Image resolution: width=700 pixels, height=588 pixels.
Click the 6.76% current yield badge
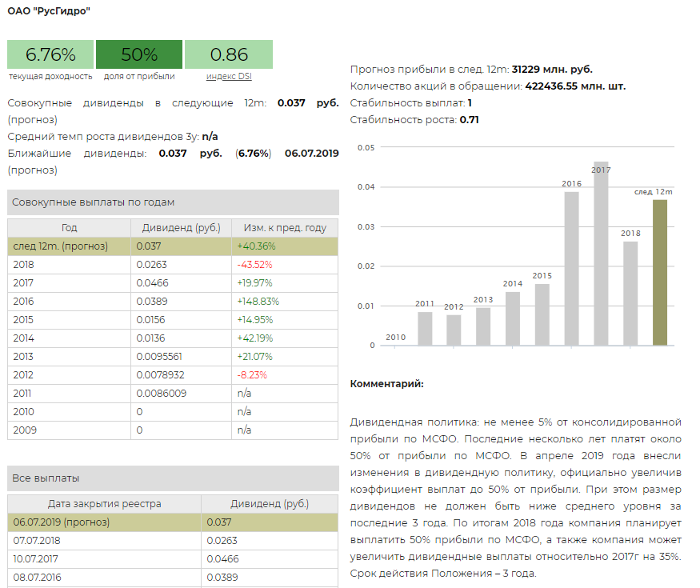[x=50, y=54]
